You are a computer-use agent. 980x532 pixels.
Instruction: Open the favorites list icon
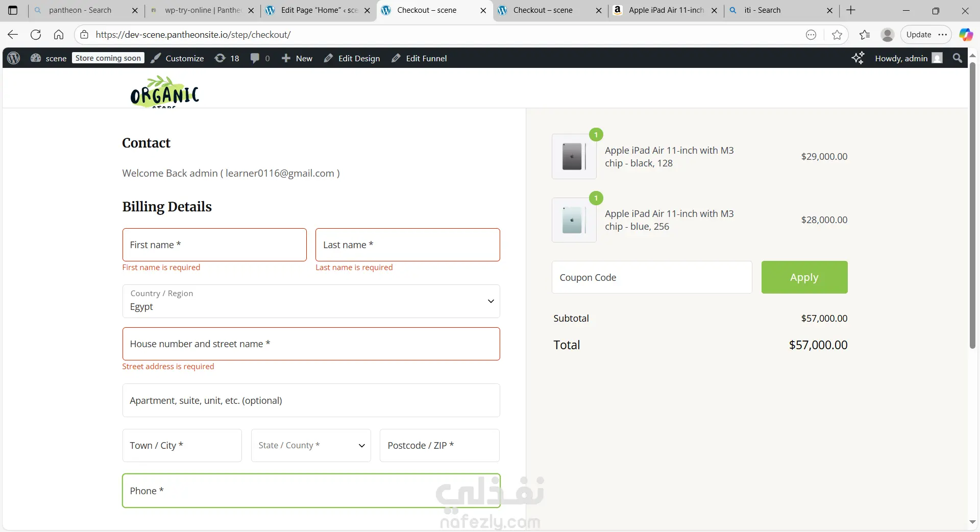coord(865,35)
